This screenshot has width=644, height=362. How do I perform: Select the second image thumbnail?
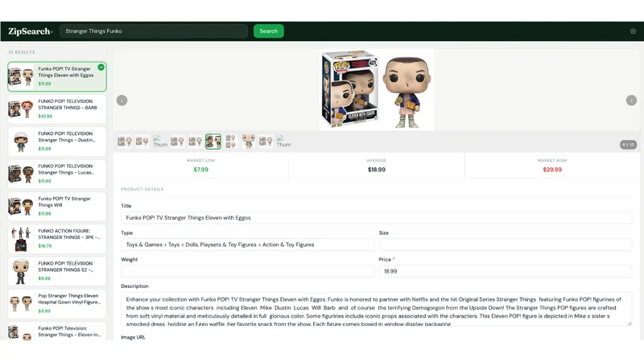[142, 142]
